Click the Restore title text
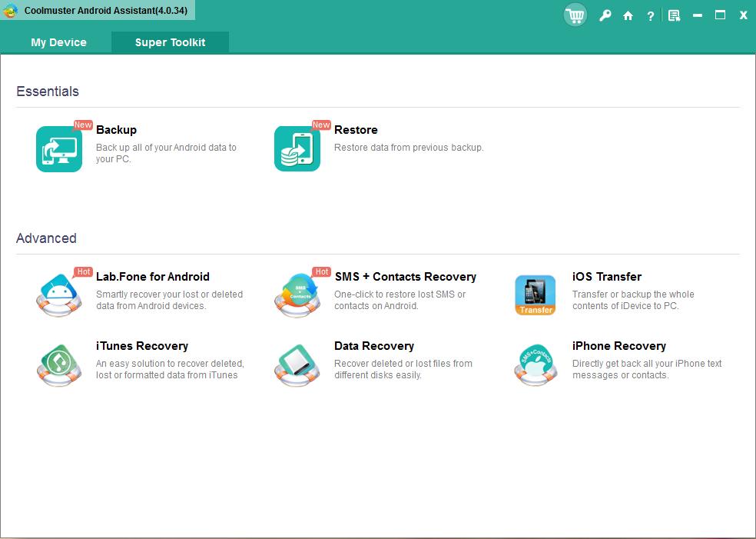 click(x=356, y=130)
